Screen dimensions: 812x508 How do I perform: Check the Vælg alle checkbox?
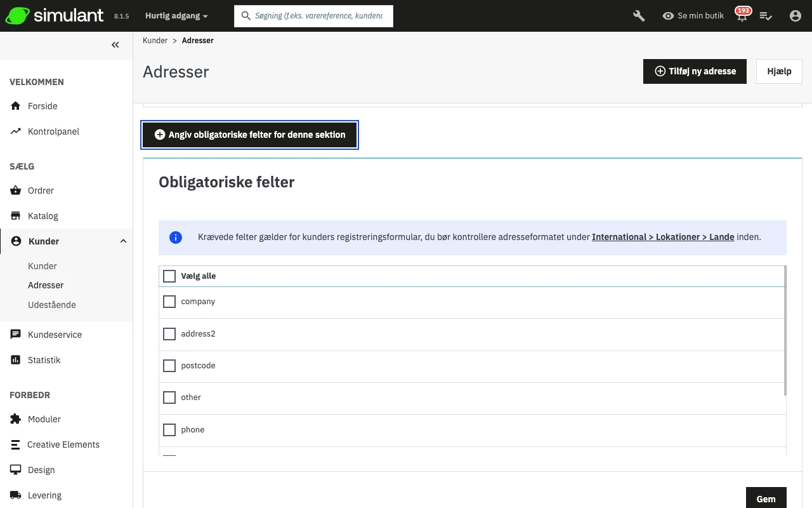(169, 276)
